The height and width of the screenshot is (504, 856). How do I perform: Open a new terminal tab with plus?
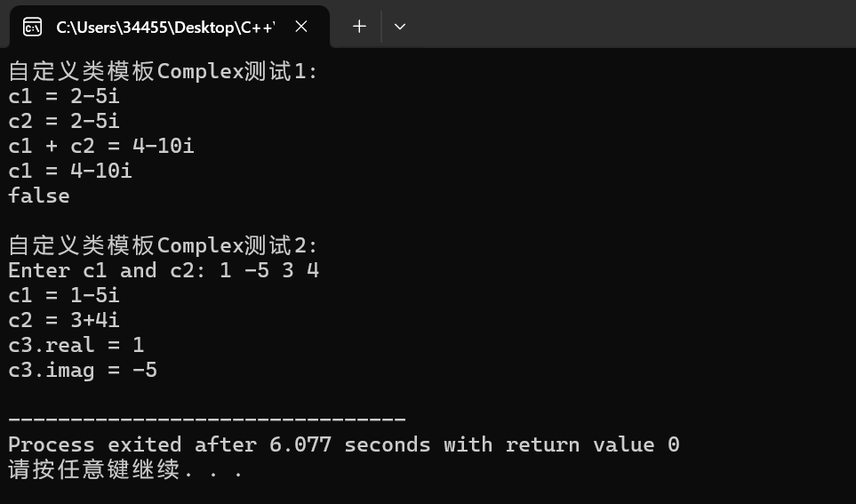point(359,26)
